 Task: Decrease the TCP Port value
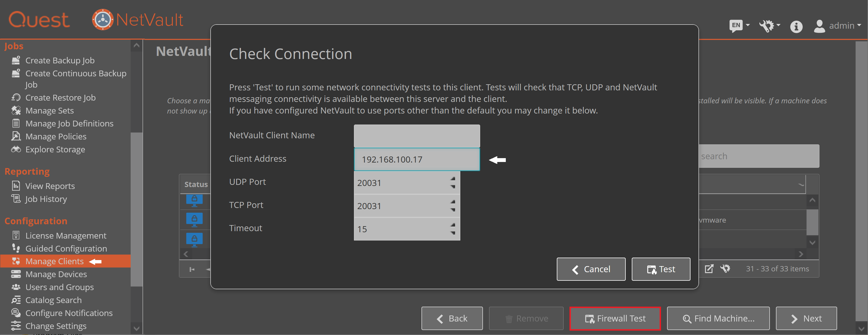453,210
